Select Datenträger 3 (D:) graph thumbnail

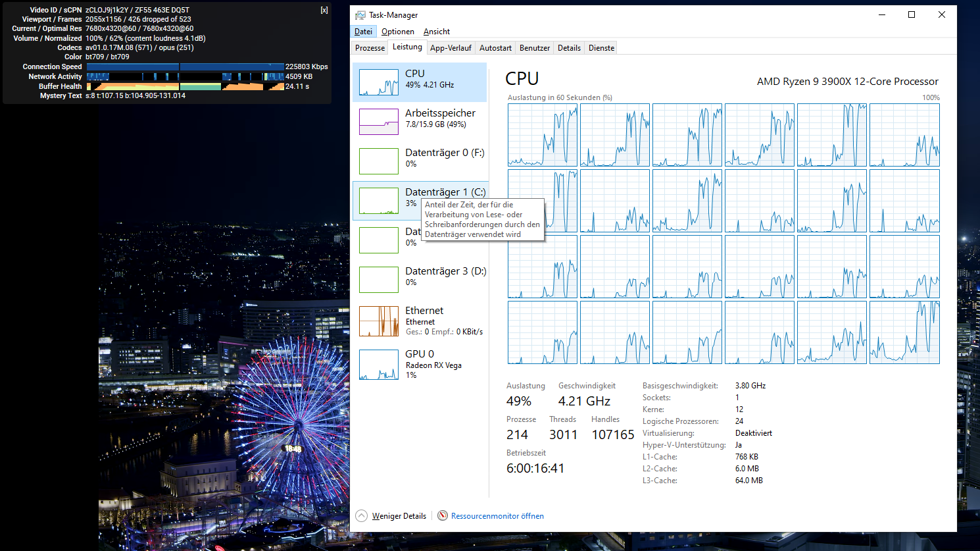click(x=379, y=280)
